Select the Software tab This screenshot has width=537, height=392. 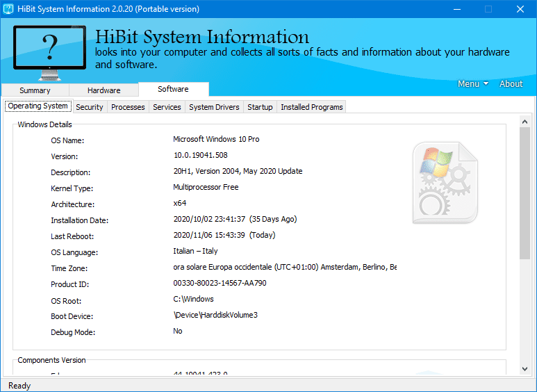click(173, 89)
